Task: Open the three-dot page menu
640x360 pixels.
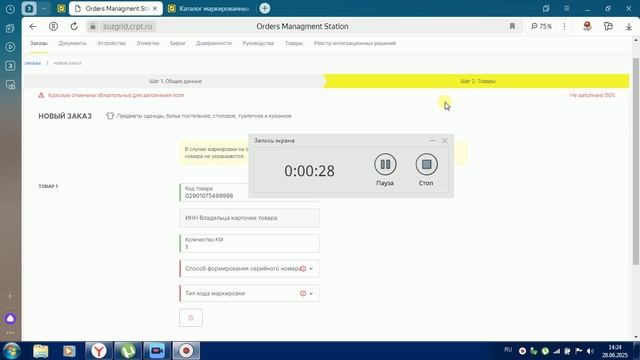Action: click(564, 27)
